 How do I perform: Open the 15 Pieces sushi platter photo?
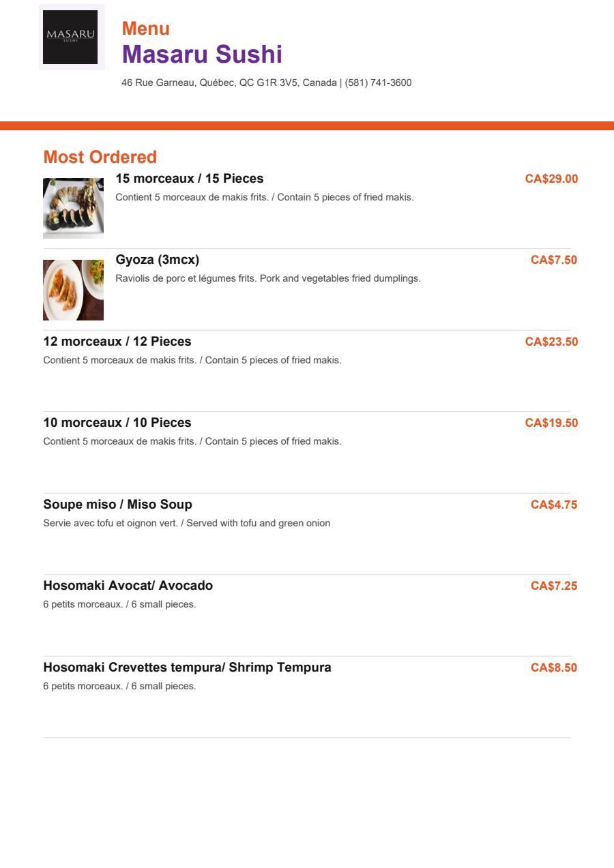click(x=73, y=208)
